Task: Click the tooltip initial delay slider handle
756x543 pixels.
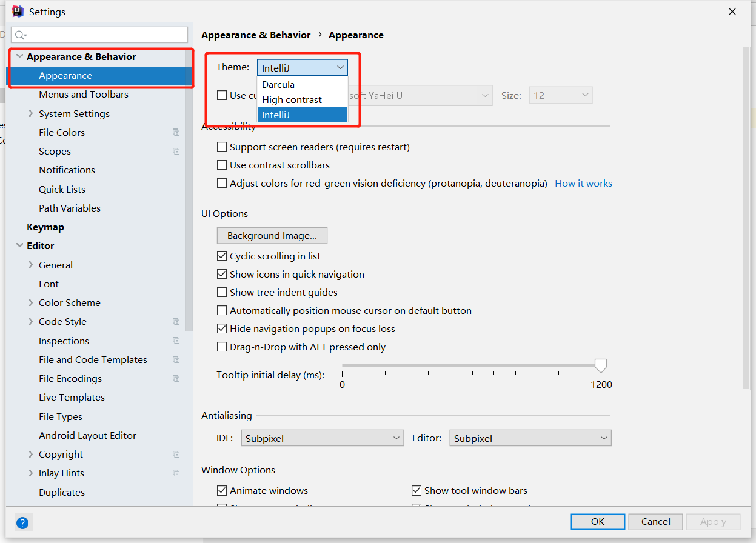Action: (600, 365)
